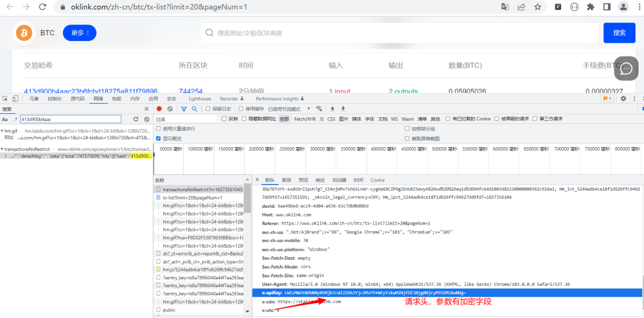Check the 第三方请求 checkbox

tap(535, 119)
